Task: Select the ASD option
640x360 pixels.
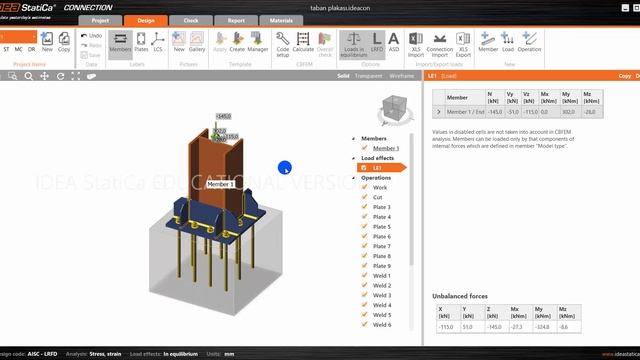Action: [x=393, y=42]
